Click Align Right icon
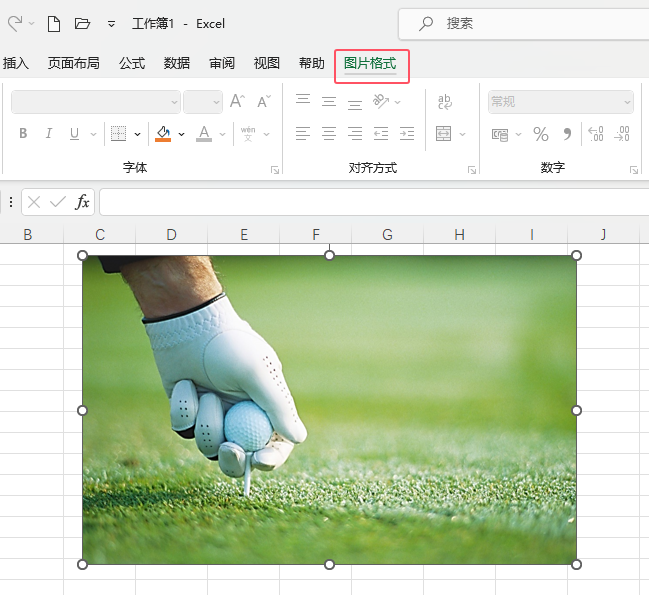Viewport: 649px width, 595px height. point(355,134)
